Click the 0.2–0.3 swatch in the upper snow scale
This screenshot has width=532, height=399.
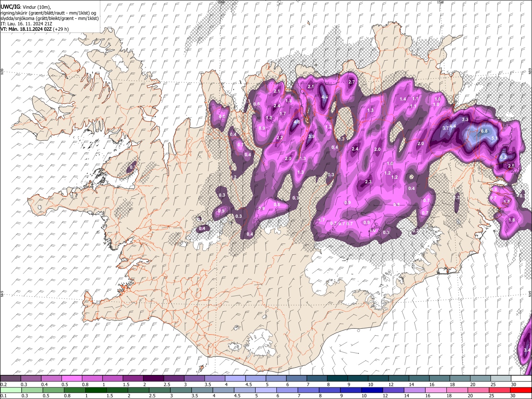(10, 379)
